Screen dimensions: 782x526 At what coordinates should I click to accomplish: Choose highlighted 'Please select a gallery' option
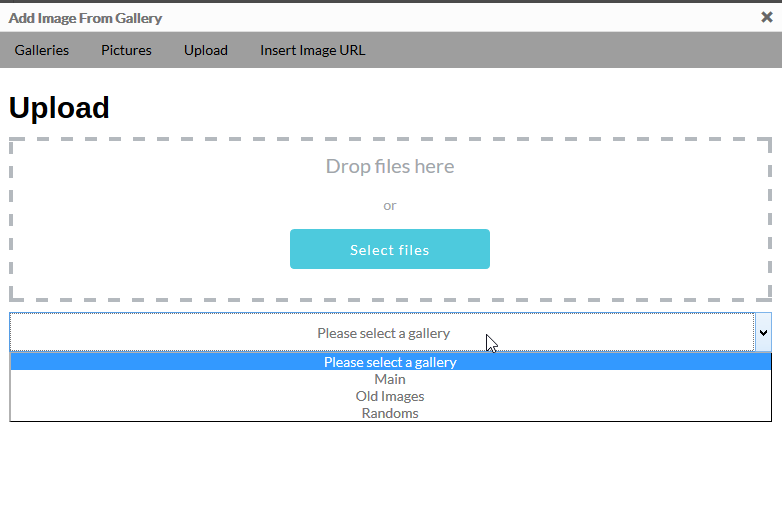(x=391, y=361)
